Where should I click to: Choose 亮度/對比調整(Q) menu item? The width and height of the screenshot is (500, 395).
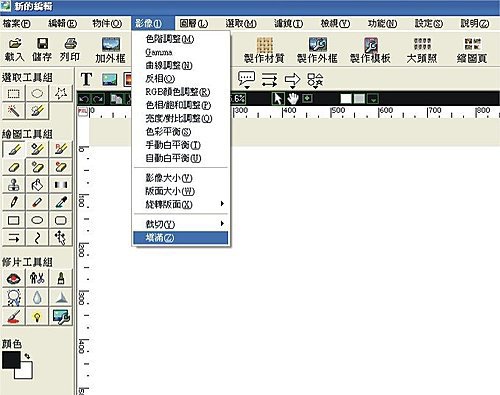(180, 118)
